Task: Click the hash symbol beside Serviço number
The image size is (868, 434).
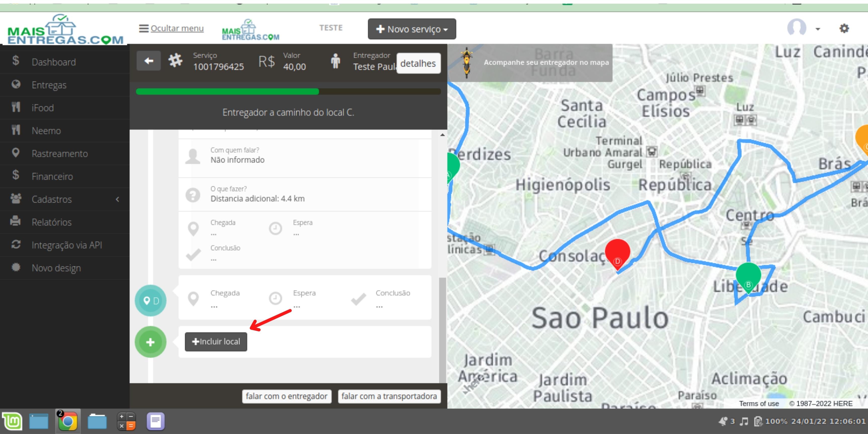Action: (x=176, y=61)
